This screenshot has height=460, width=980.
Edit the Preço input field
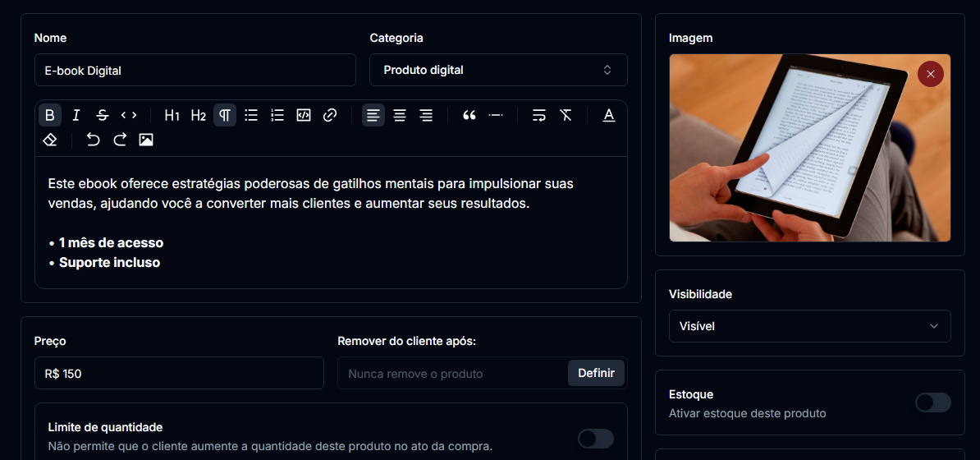(x=180, y=373)
